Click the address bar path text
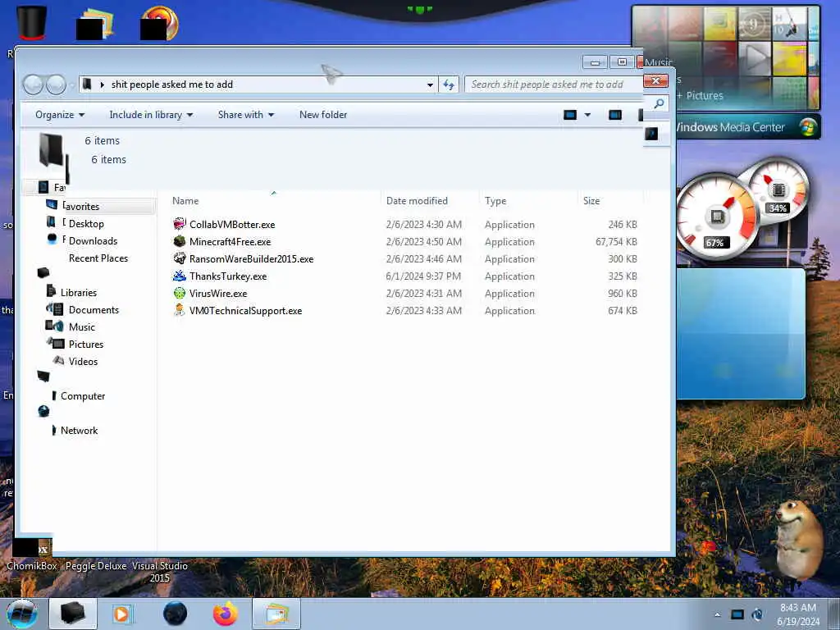 [x=172, y=84]
